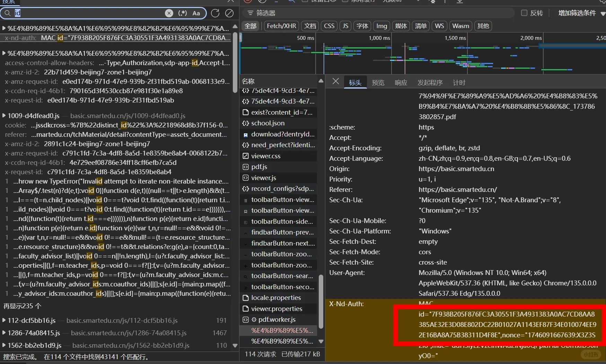The width and height of the screenshot is (606, 364).
Task: Switch to the 预览 preview tab
Action: tap(378, 83)
